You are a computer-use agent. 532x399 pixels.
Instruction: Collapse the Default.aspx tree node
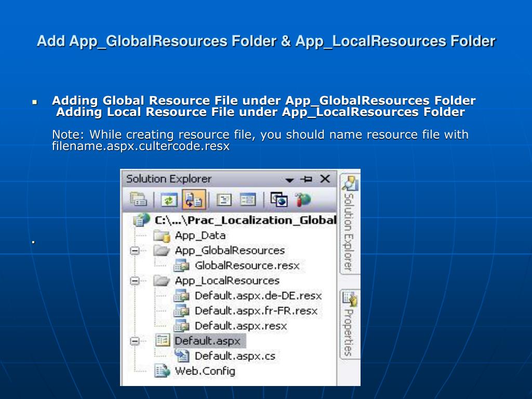point(135,341)
